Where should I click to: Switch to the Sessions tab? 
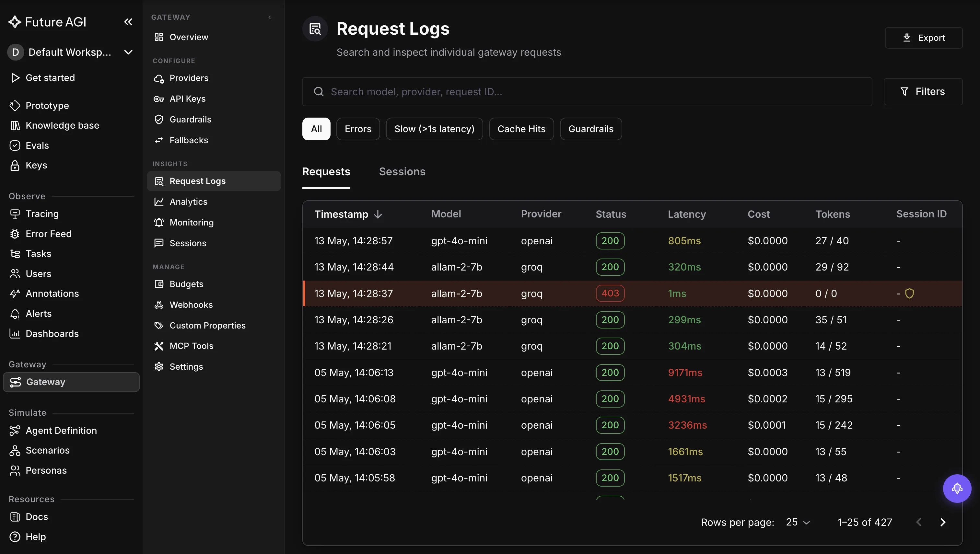[x=402, y=172]
